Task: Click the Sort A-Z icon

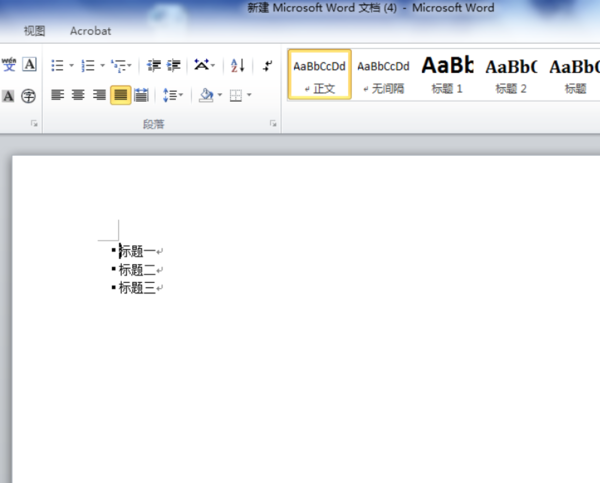Action: pos(237,65)
